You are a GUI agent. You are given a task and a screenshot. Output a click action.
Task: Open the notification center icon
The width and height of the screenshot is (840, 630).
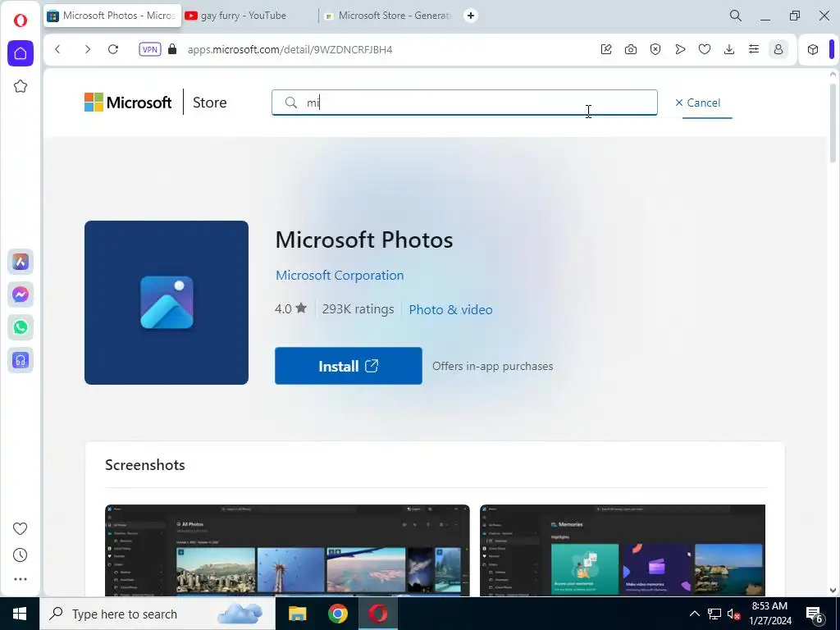click(x=815, y=614)
